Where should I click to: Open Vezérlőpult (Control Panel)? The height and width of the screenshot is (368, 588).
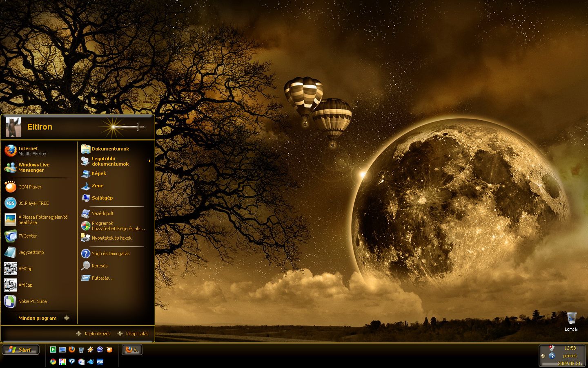tap(116, 213)
